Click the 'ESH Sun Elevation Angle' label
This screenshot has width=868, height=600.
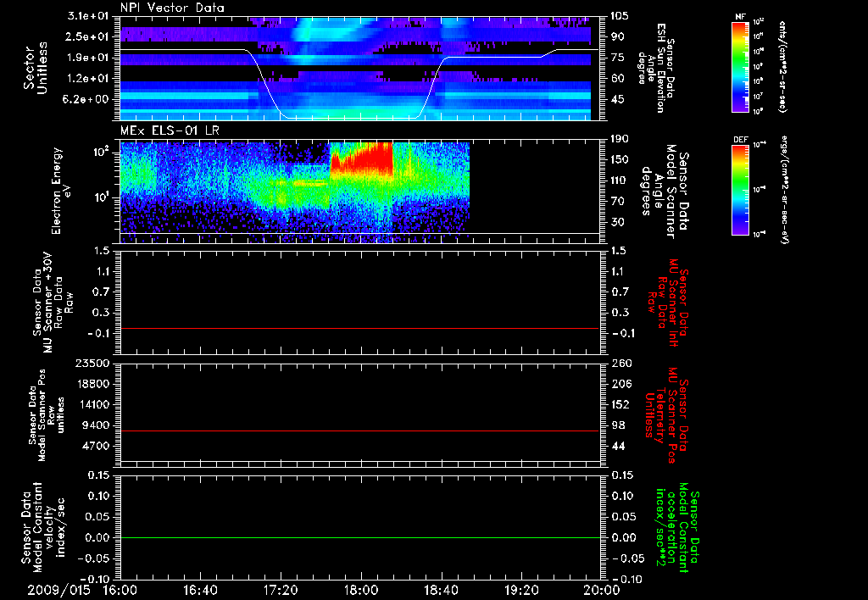(x=656, y=68)
